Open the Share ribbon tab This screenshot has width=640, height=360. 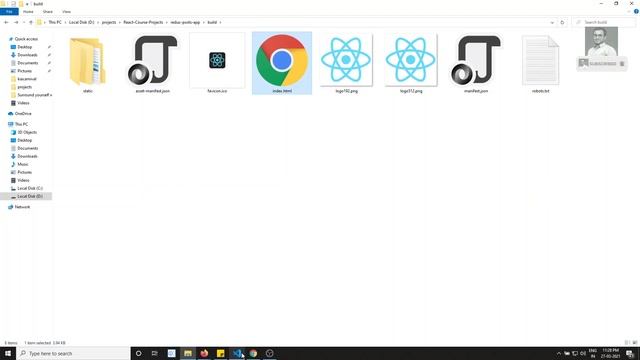point(48,11)
